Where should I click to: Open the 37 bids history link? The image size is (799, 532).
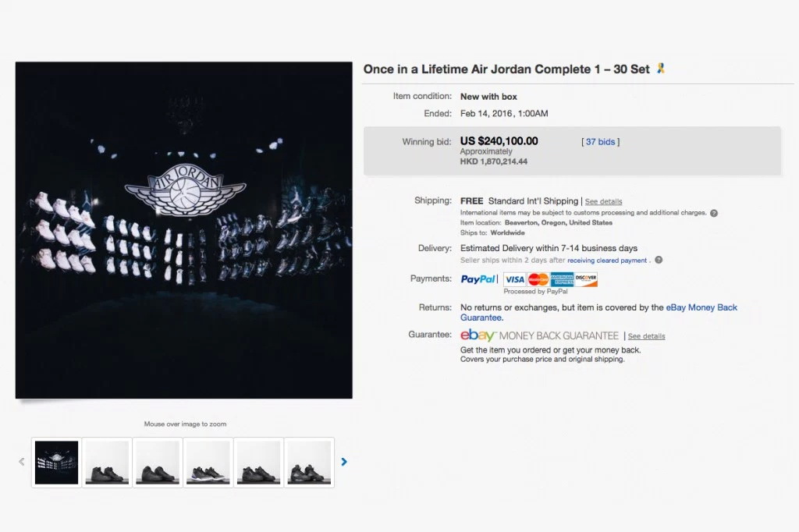click(x=600, y=142)
